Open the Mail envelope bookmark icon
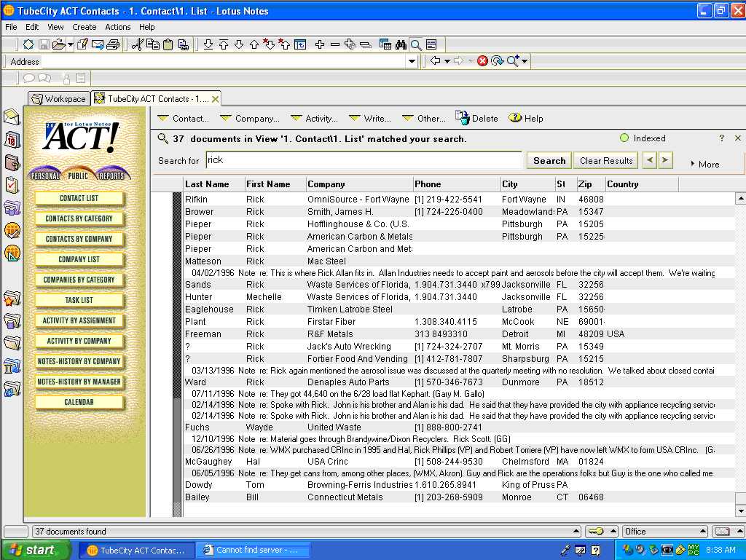Screen dimensions: 746x560 12,117
